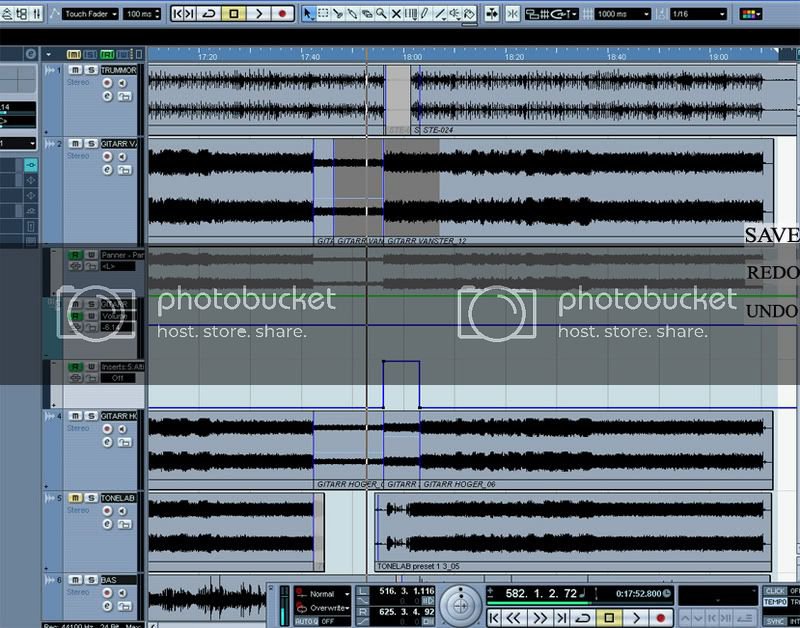The width and height of the screenshot is (800, 628).
Task: Open track list options arrow dropdown
Action: (48, 54)
